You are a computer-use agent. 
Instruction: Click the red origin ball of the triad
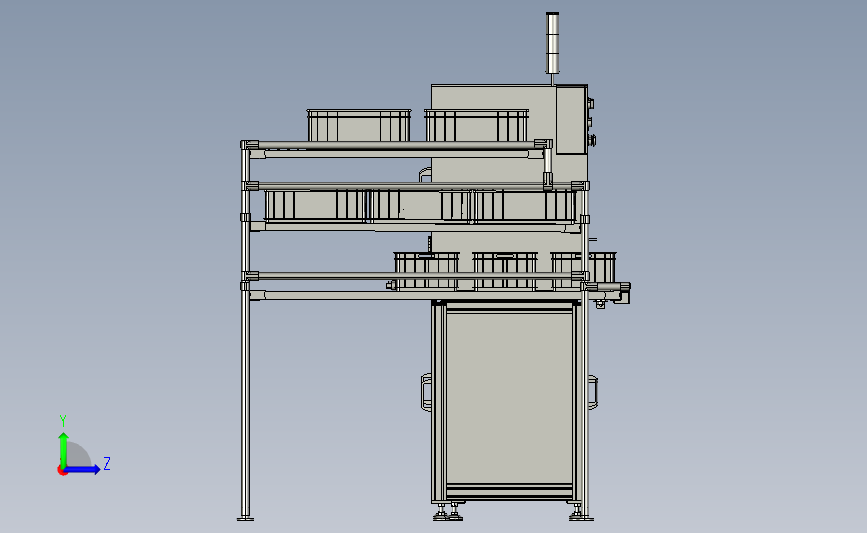tap(62, 471)
